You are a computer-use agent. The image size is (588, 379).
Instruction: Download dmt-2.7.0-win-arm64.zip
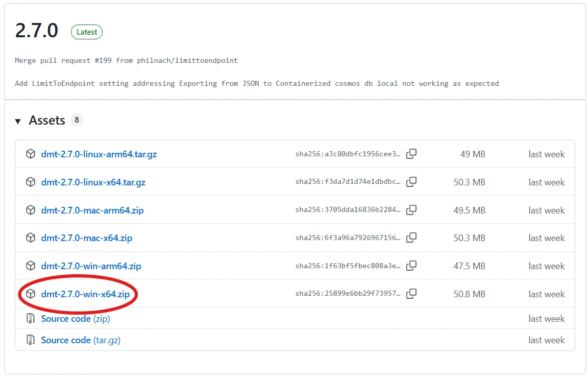click(x=91, y=266)
